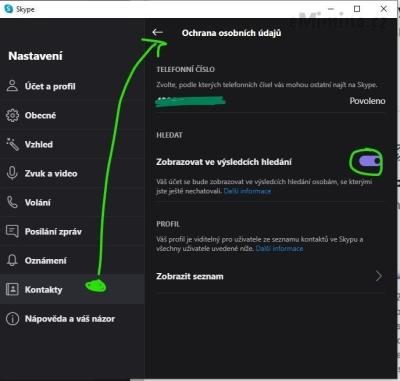The image size is (400, 381).
Task: Click the info icon beside Nápověda a váš názor
Action: [12, 318]
